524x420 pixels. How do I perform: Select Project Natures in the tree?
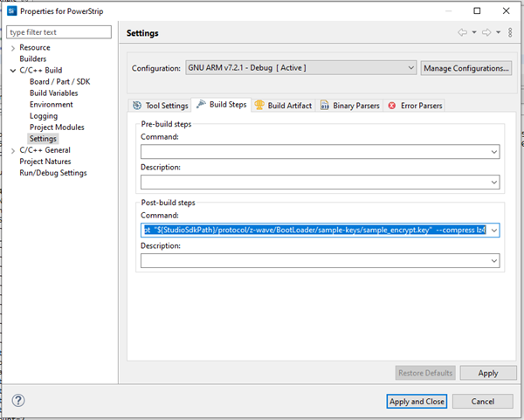45,162
